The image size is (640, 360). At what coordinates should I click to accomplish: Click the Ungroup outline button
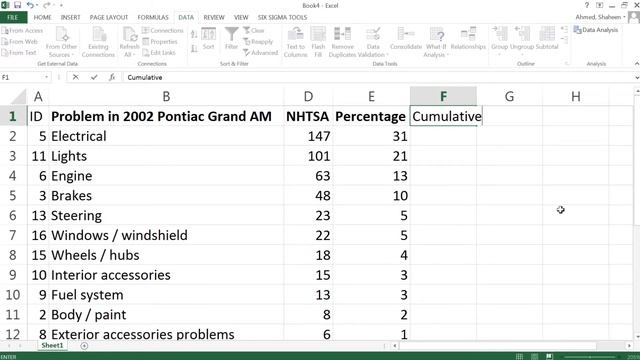(522, 40)
